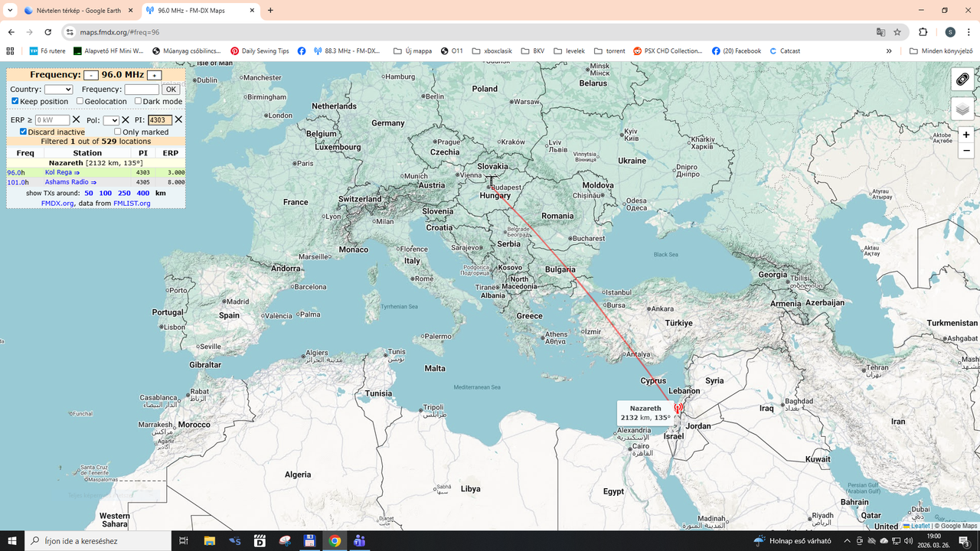Click the taskbar search box
The width and height of the screenshot is (980, 551).
click(99, 540)
